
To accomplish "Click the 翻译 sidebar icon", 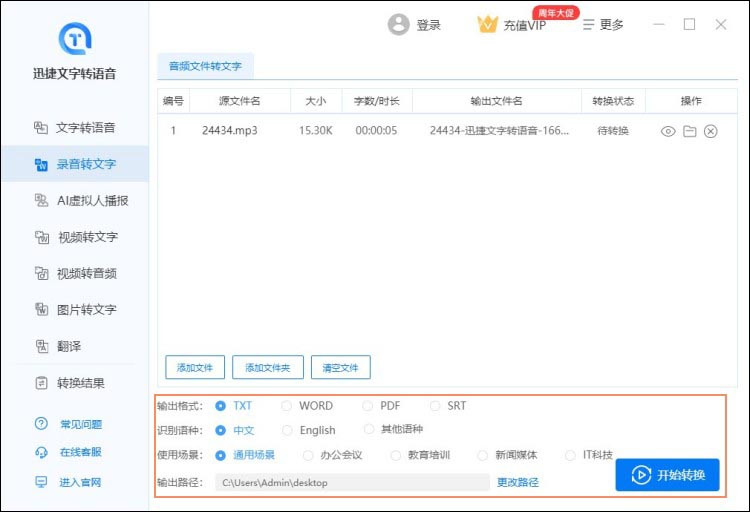I will (x=42, y=346).
